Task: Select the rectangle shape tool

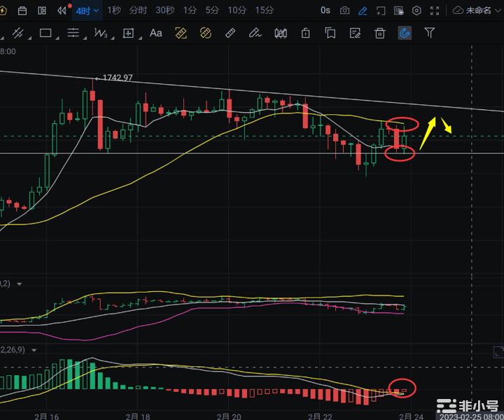Action: (45, 33)
